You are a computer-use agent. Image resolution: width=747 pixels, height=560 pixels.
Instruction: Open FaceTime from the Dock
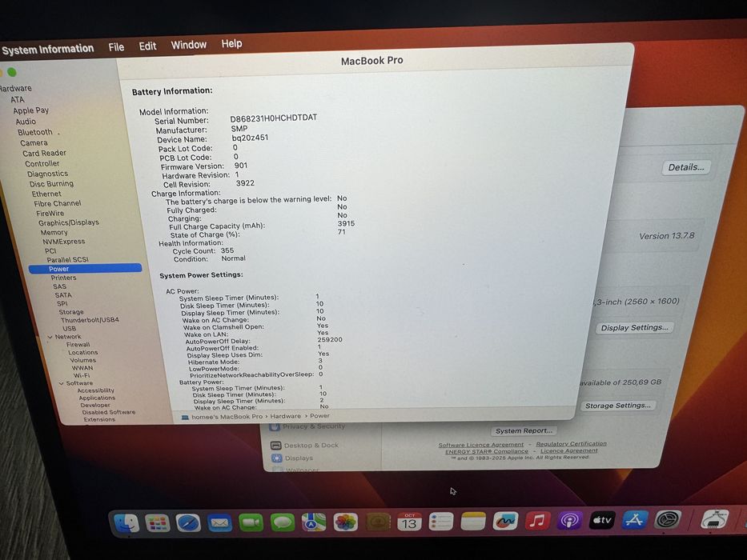[x=251, y=522]
